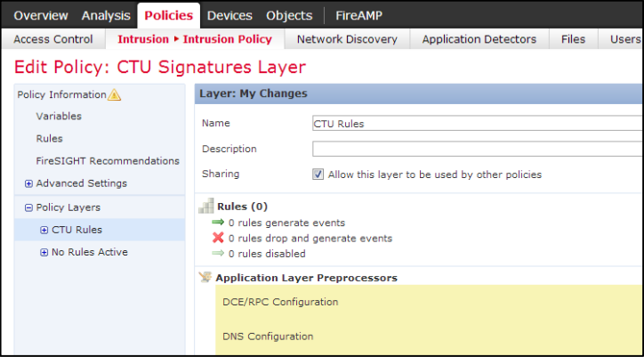Click the red X drop events icon
Screen dimensions: 644x357
[x=218, y=238]
